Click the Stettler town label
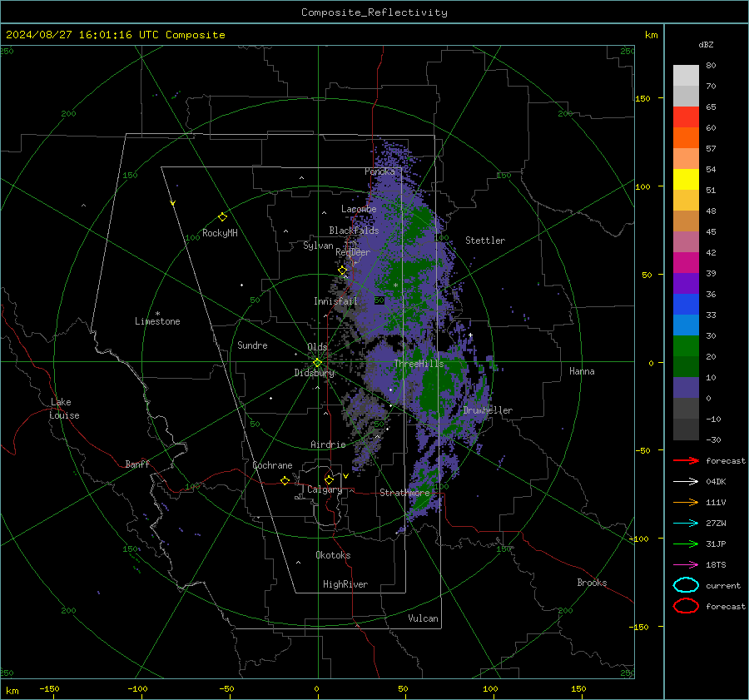The width and height of the screenshot is (749, 700). point(485,241)
